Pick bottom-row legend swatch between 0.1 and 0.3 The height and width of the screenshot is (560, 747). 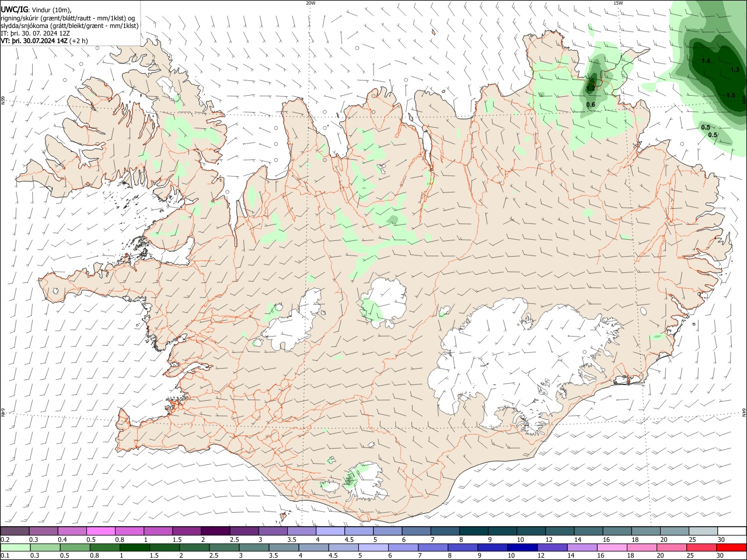[15, 547]
